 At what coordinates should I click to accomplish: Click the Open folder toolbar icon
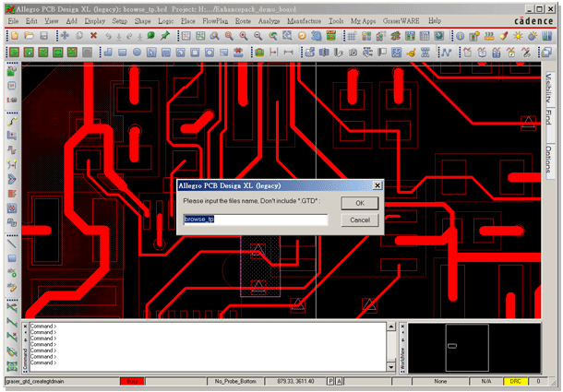pos(30,36)
